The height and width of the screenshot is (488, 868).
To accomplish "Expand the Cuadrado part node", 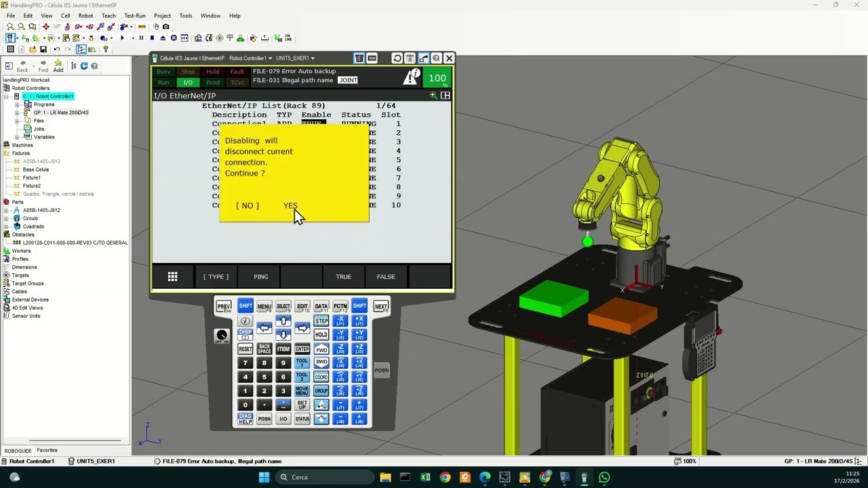I will point(6,226).
